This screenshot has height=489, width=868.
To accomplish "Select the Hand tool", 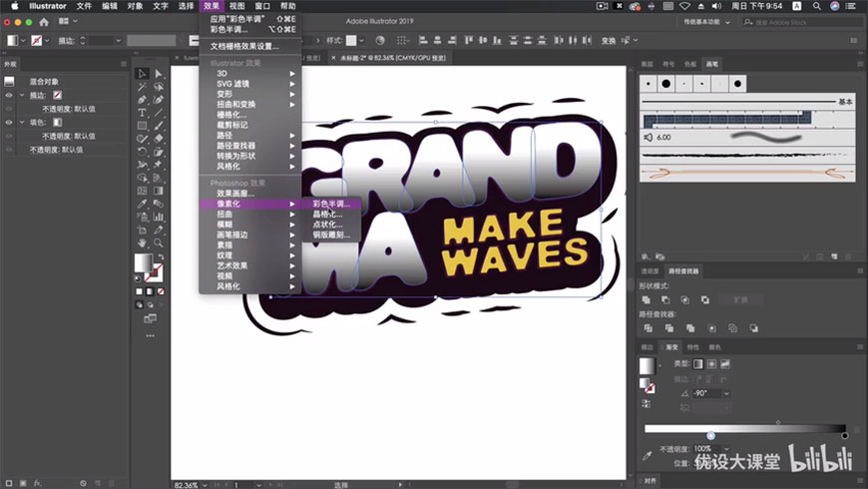I will point(142,244).
